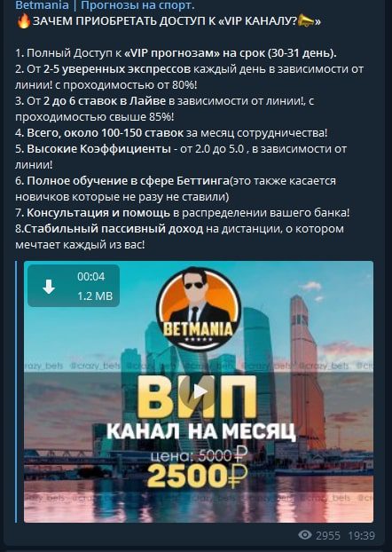
Task: Click the 1.2 MB file size label
Action: pos(95,296)
